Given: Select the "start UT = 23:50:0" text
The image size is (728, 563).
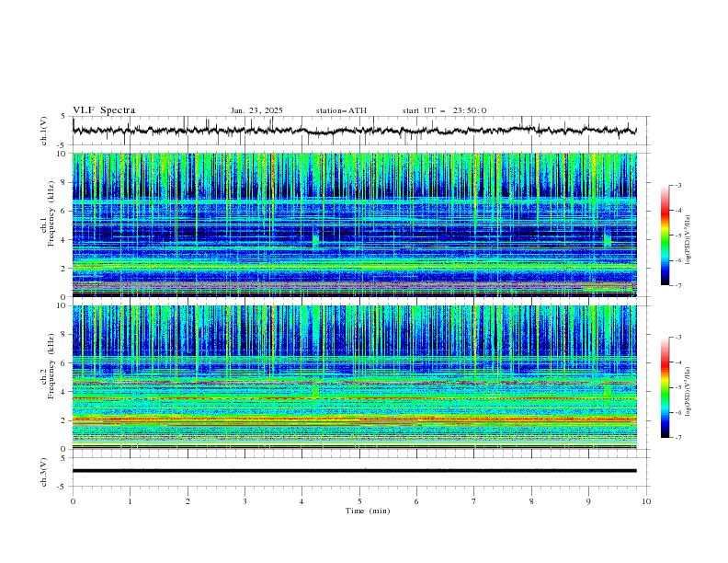Looking at the screenshot, I should pyautogui.click(x=444, y=110).
